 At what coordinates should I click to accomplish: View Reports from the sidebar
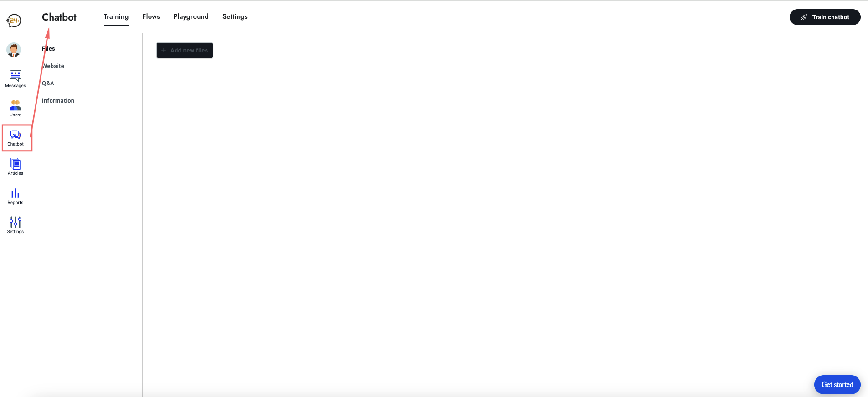tap(15, 196)
